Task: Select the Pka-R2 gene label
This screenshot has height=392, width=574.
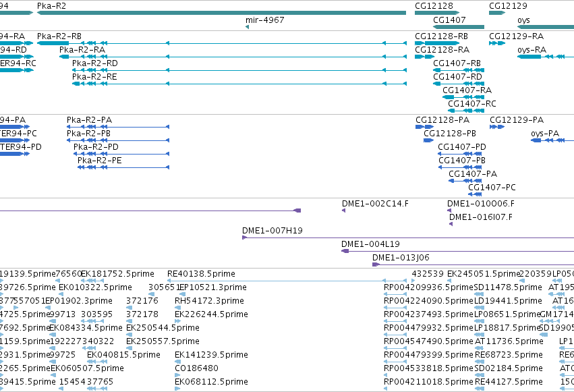Action: pyautogui.click(x=52, y=6)
